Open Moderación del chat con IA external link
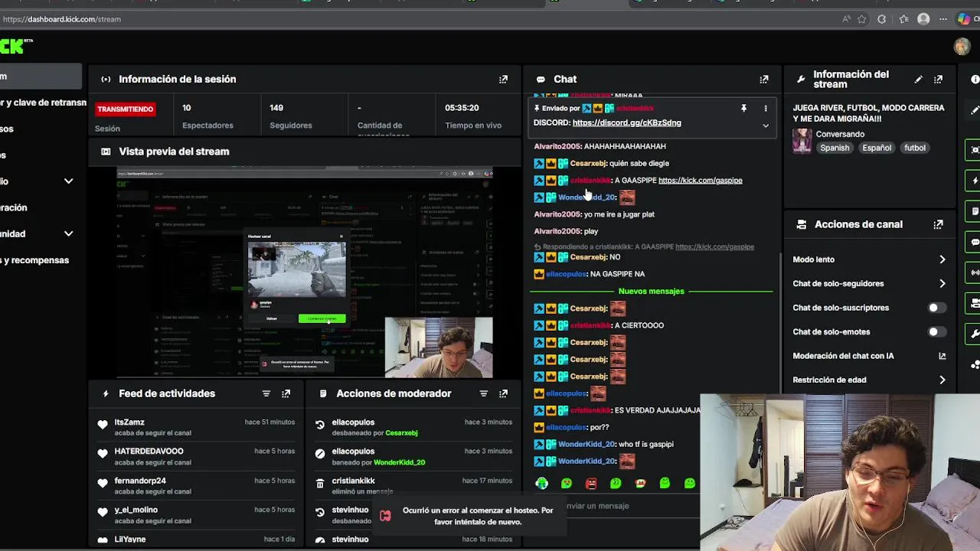The width and height of the screenshot is (980, 551). (x=942, y=356)
